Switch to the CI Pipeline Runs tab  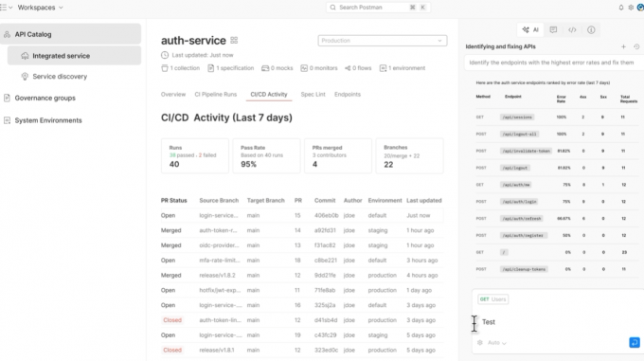(216, 94)
